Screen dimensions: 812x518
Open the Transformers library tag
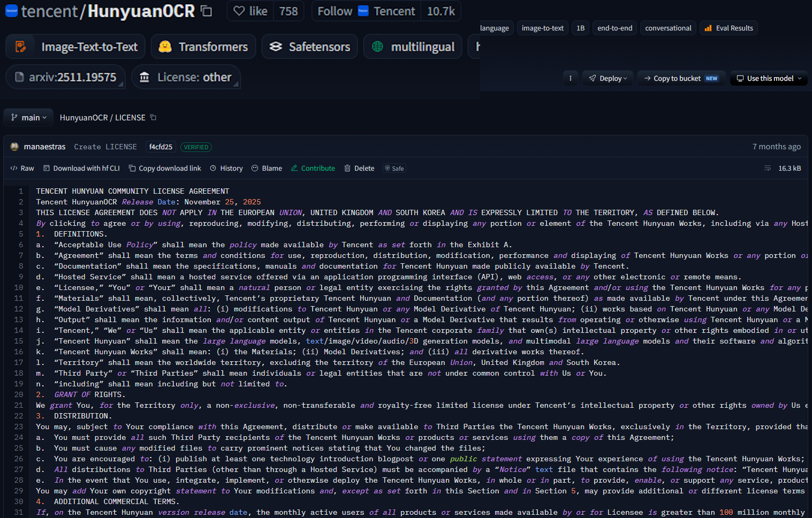[x=203, y=47]
